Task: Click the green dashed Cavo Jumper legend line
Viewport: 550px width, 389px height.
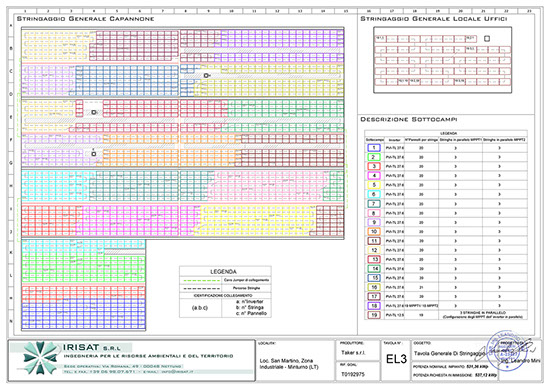Action: (x=201, y=280)
